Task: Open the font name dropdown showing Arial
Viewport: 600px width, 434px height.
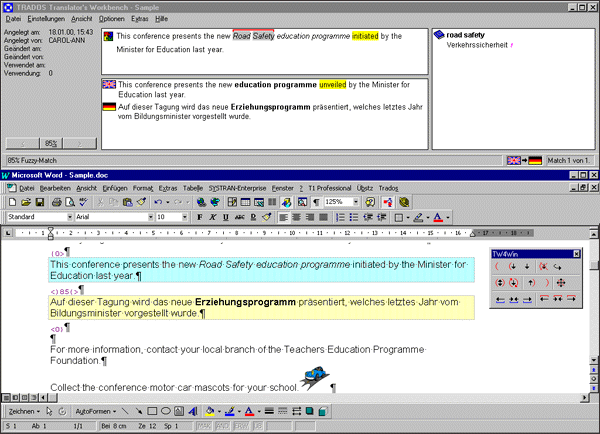Action: click(x=112, y=217)
